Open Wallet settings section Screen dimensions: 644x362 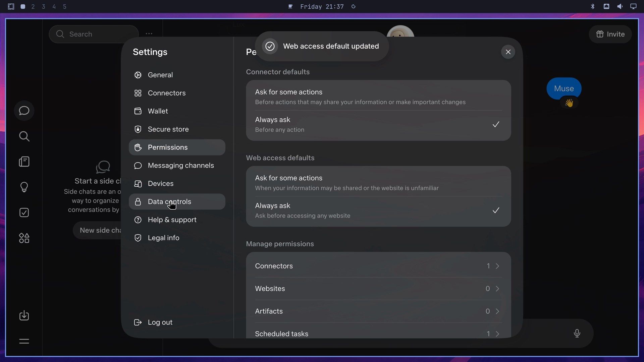177,111
